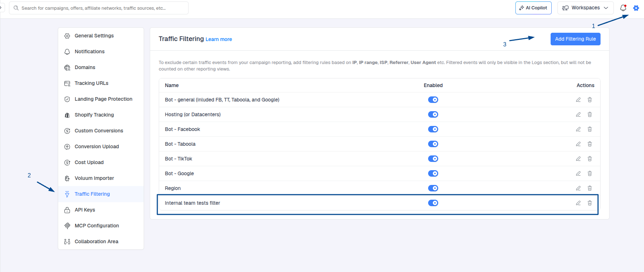Delete the Bot - Facebook rule
The image size is (644, 272).
[x=590, y=129]
